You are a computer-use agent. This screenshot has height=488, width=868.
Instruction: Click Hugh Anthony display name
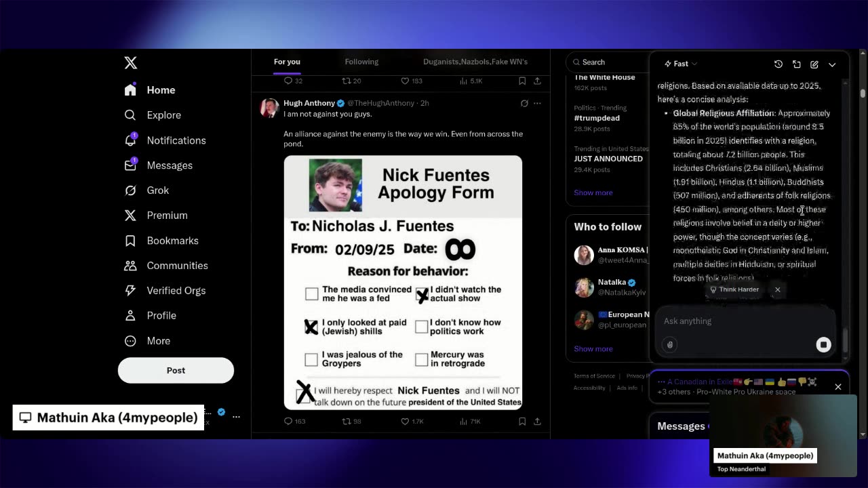click(309, 103)
